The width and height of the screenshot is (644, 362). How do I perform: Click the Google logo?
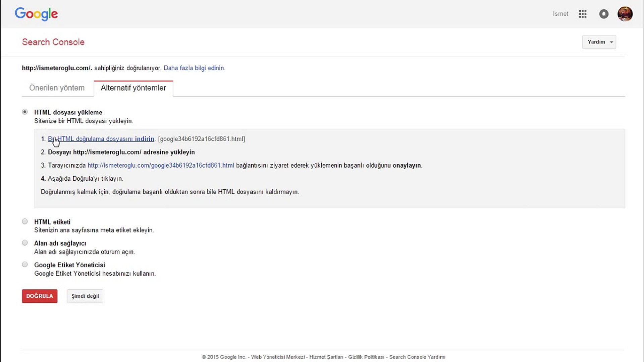pyautogui.click(x=36, y=14)
